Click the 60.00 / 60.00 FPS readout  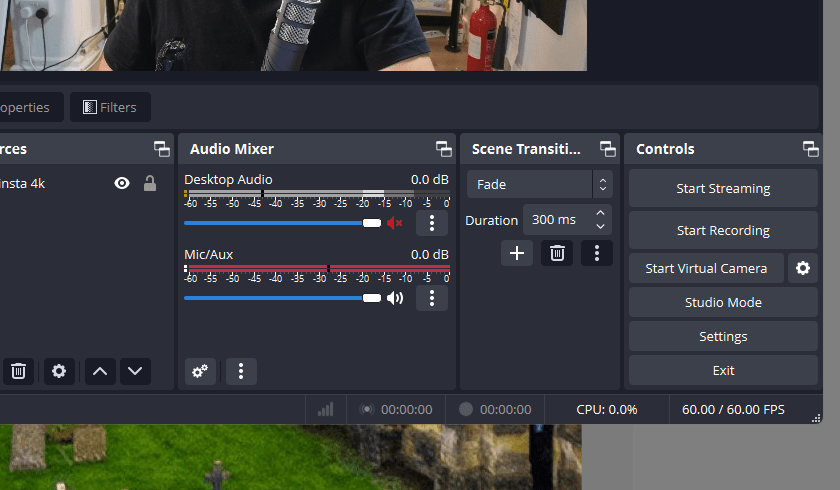click(x=733, y=410)
